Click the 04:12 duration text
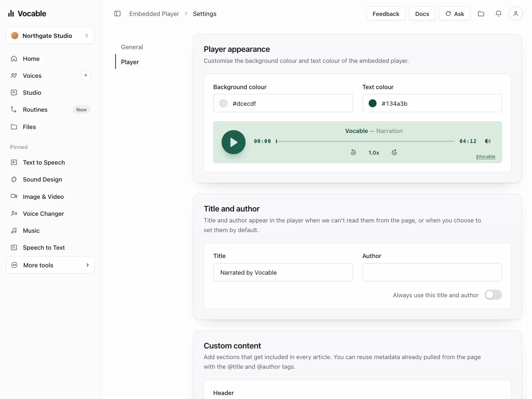 click(x=468, y=141)
